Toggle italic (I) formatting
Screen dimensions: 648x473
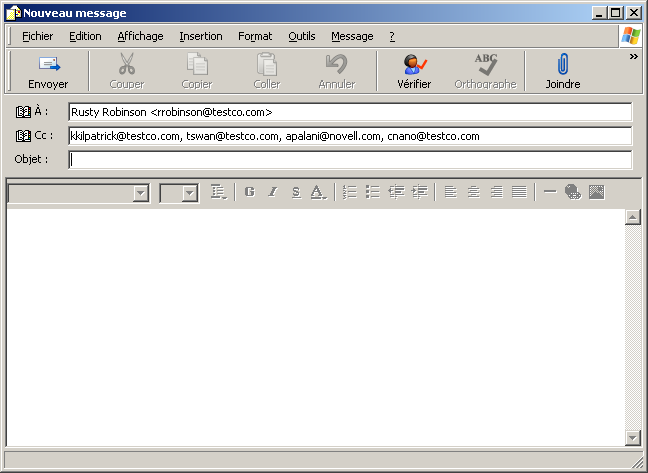pyautogui.click(x=273, y=192)
